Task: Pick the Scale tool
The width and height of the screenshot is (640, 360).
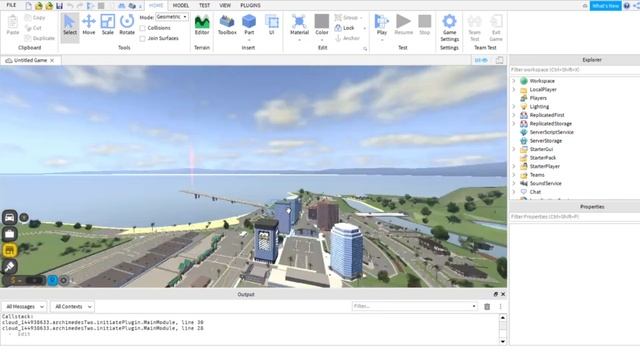Action: pos(108,25)
